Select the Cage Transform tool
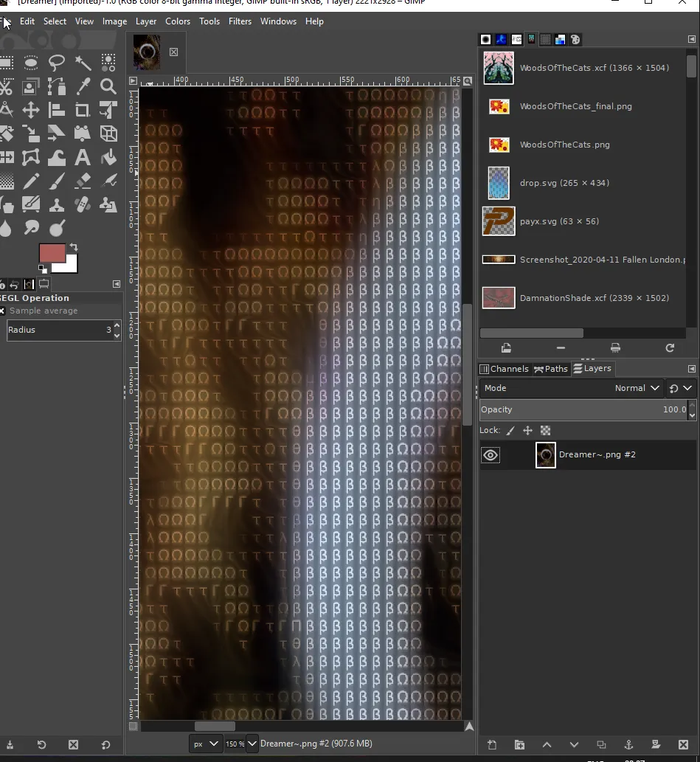Viewport: 700px width, 762px height. coord(31,157)
